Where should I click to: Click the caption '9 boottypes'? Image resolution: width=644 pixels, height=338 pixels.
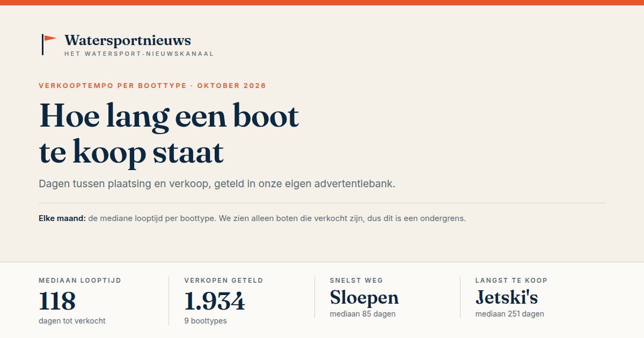point(206,321)
